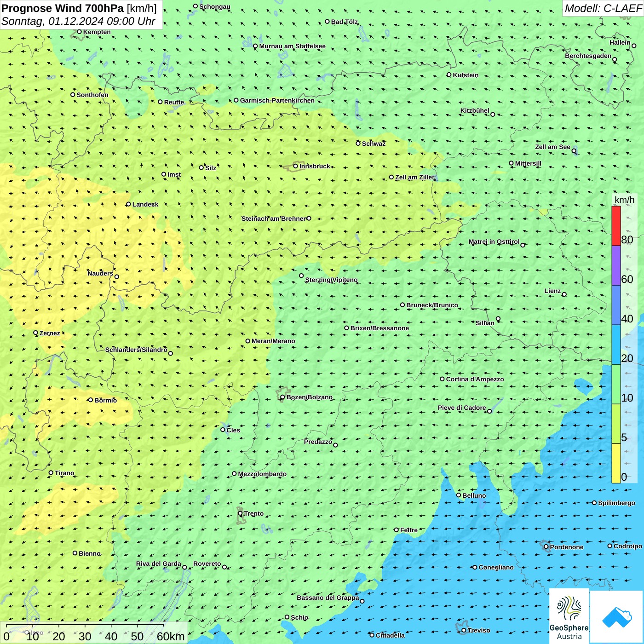Click the 'Brixen/Bressanone' label
Viewport: 644px width, 644px height.
(379, 328)
